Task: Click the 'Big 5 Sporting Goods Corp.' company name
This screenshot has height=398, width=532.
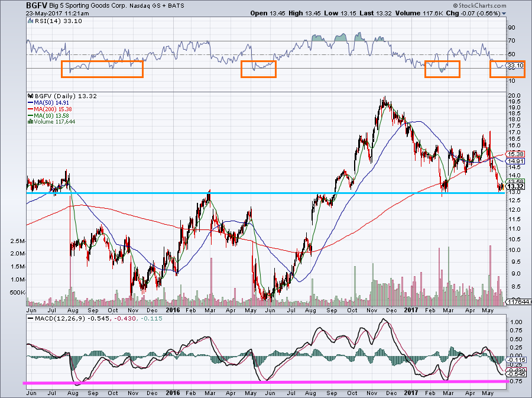Action: 87,6
